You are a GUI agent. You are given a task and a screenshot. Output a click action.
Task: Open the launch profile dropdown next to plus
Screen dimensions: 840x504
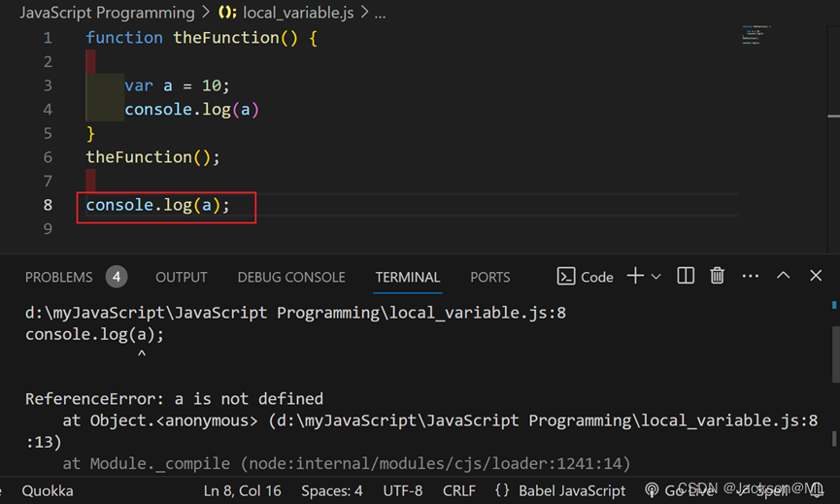click(x=656, y=277)
